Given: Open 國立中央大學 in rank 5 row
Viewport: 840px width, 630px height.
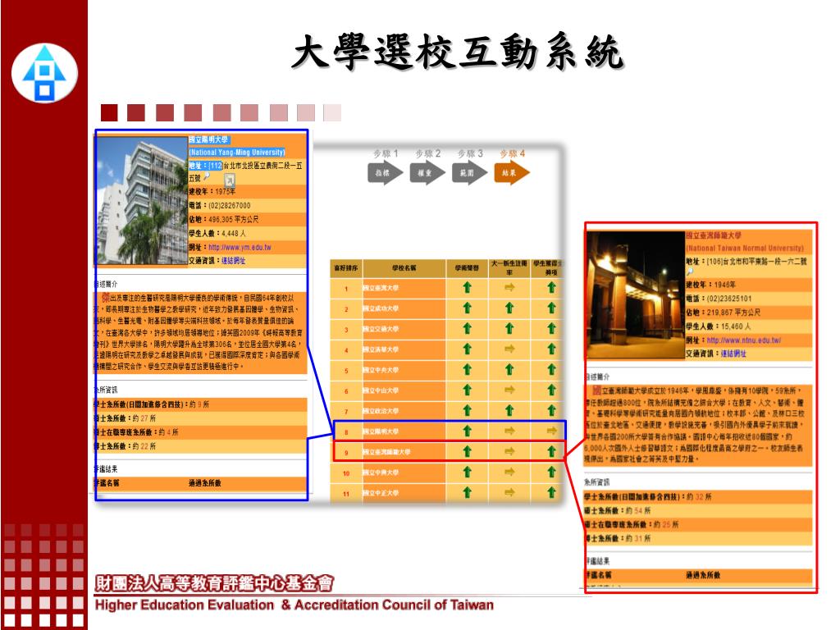Looking at the screenshot, I should coord(381,370).
